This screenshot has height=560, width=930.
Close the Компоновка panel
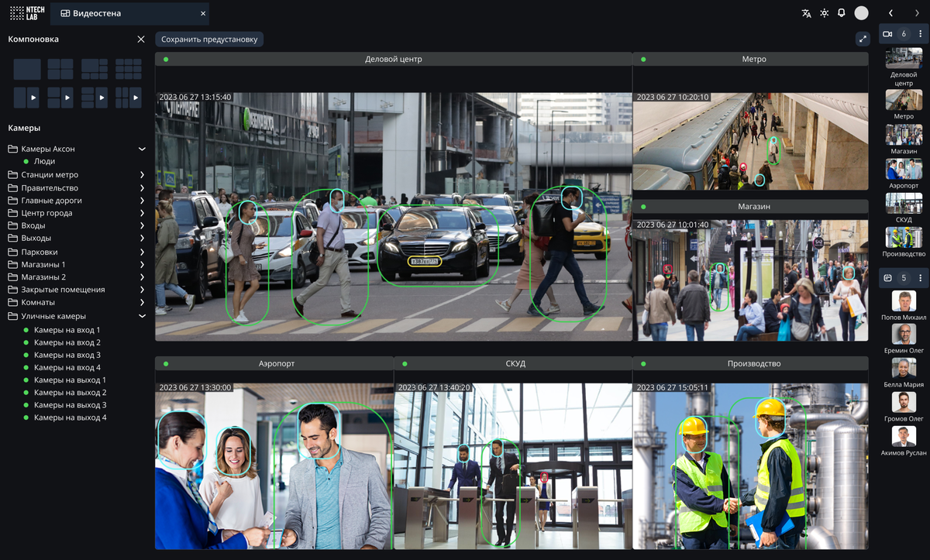click(x=140, y=39)
